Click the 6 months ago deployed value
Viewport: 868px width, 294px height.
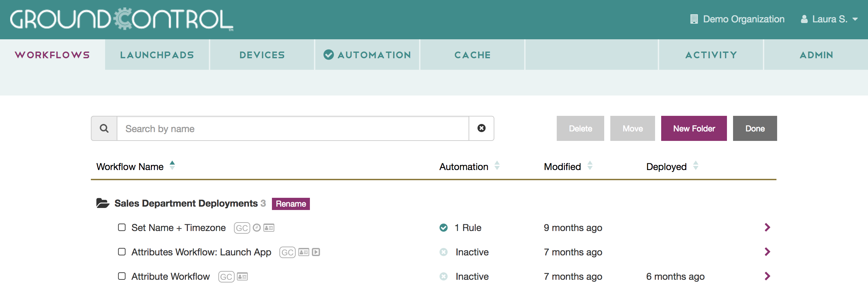pos(675,276)
